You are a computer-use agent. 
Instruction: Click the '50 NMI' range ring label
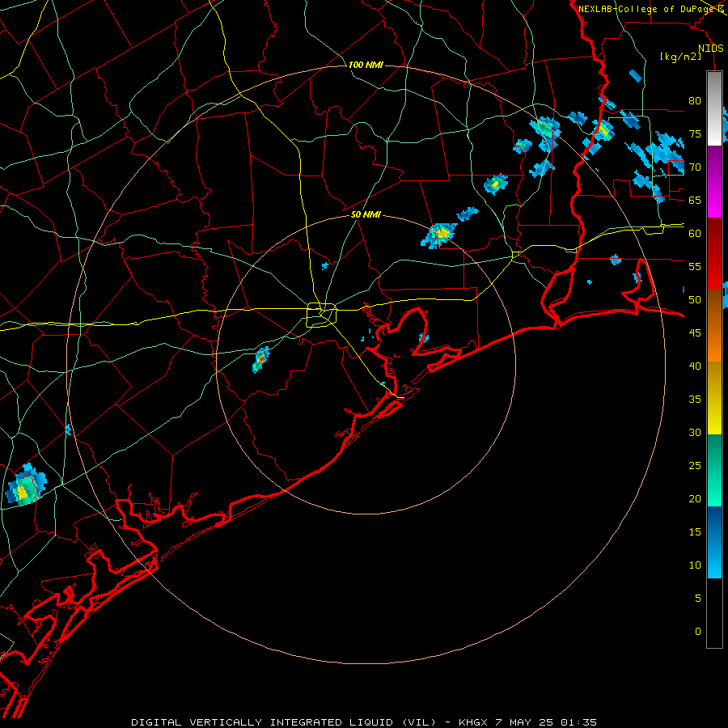click(366, 214)
